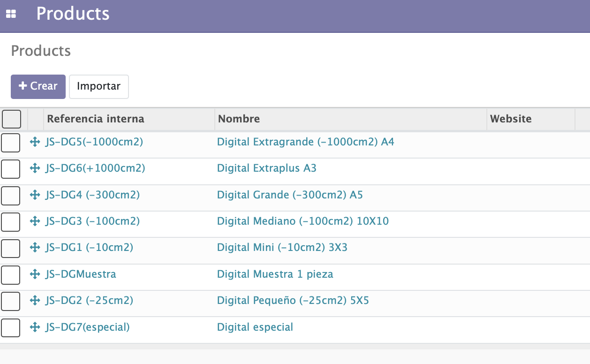Select checkbox for Digital Muestra 1 pieza
This screenshot has width=590, height=364.
[11, 275]
